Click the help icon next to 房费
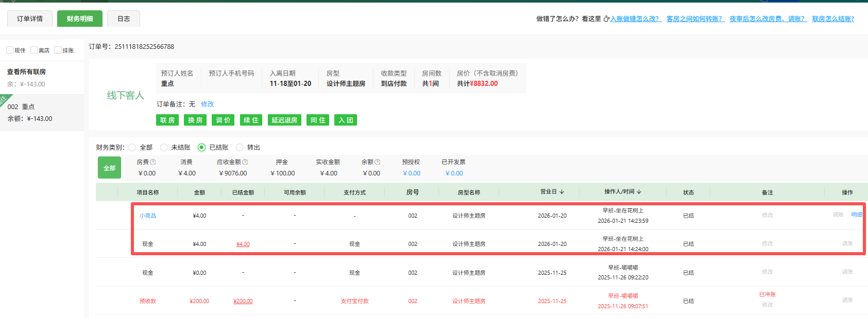 tap(153, 162)
